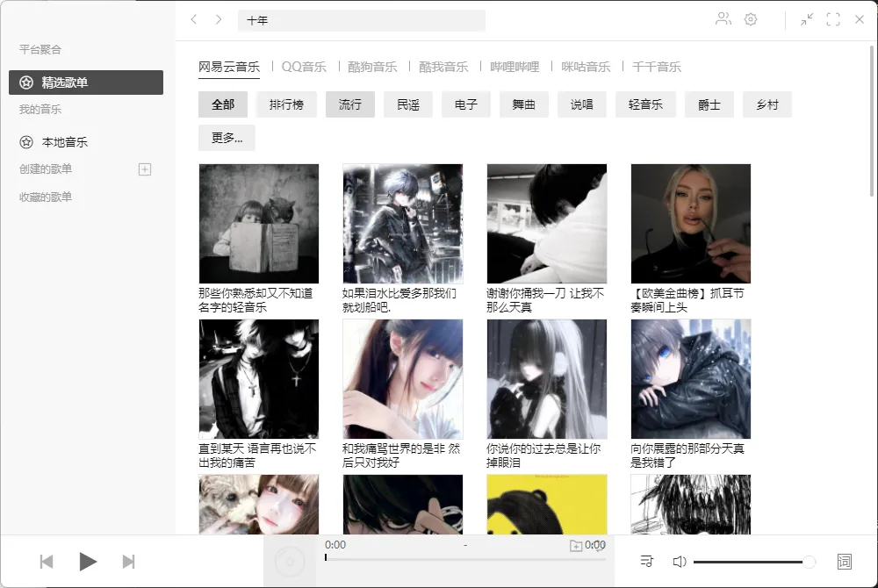The height and width of the screenshot is (588, 878).
Task: Open the yellow bear playlist cover
Action: click(546, 504)
